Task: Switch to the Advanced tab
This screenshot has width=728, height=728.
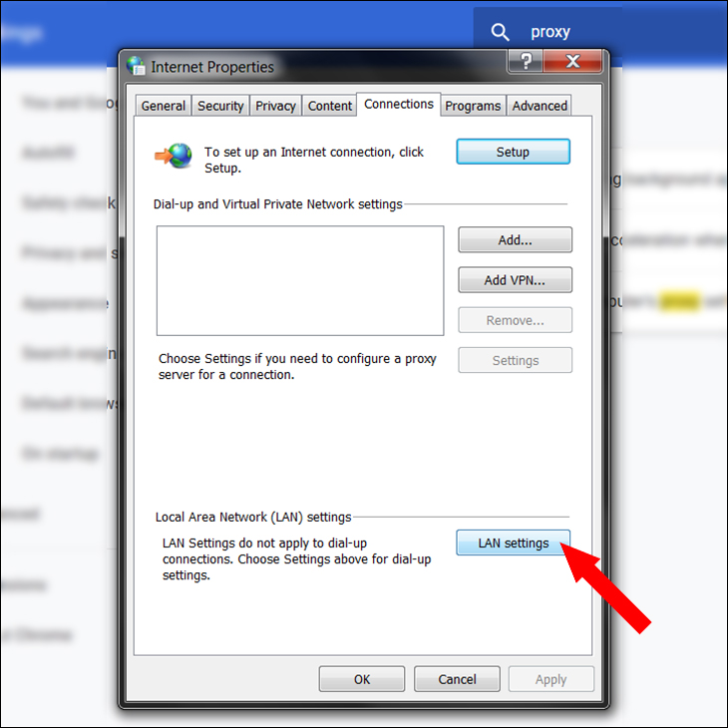Action: pyautogui.click(x=540, y=106)
